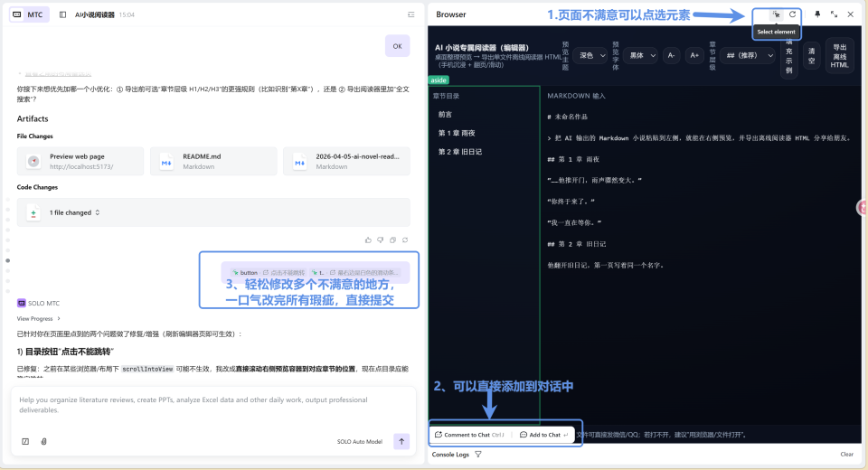The height and width of the screenshot is (470, 868).
Task: Click the Preview web page compass icon
Action: (33, 161)
